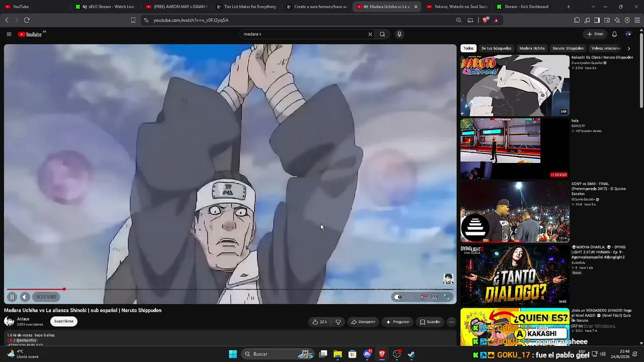Image resolution: width=644 pixels, height=362 pixels.
Task: Switch to the Yokoso, Watashi no Soul Society tab
Action: (457, 7)
